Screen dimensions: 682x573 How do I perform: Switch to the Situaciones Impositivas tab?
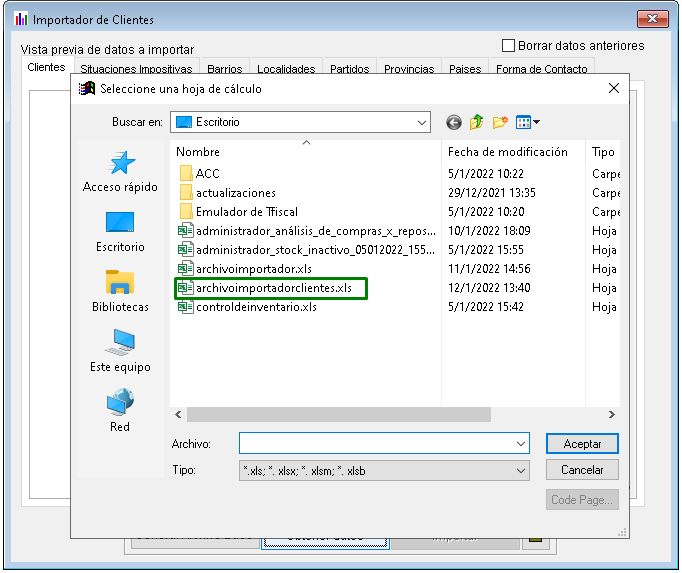[x=135, y=70]
